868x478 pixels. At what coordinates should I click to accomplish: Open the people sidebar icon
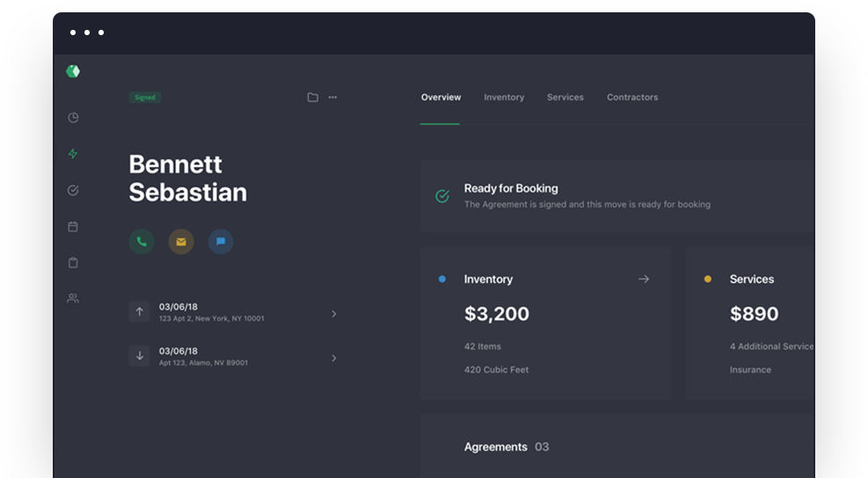pyautogui.click(x=73, y=298)
